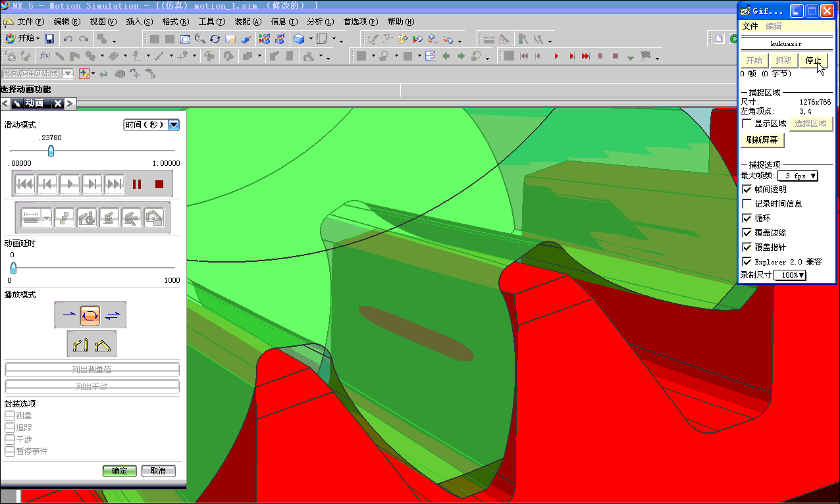Click the 停止 stop button in Gif recorder
Screen dimensions: 840x504
pos(814,61)
